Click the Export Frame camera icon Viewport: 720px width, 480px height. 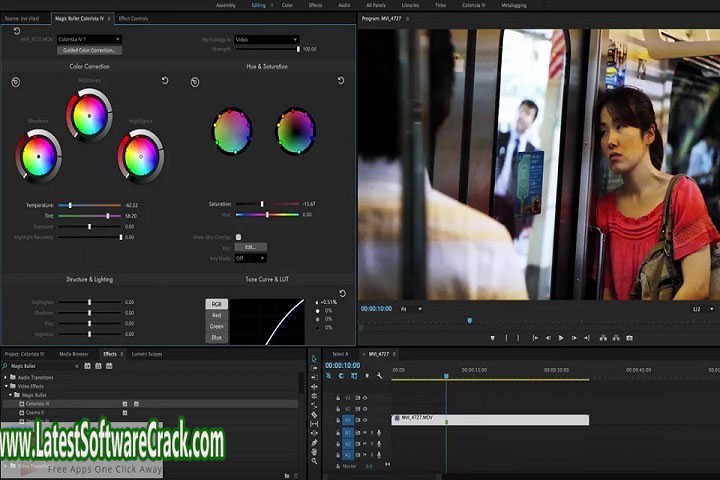(629, 338)
